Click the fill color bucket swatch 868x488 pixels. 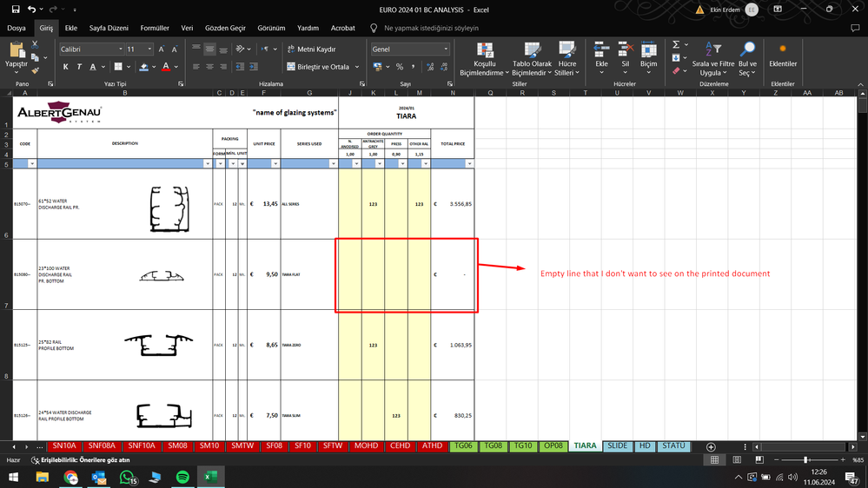click(x=143, y=67)
